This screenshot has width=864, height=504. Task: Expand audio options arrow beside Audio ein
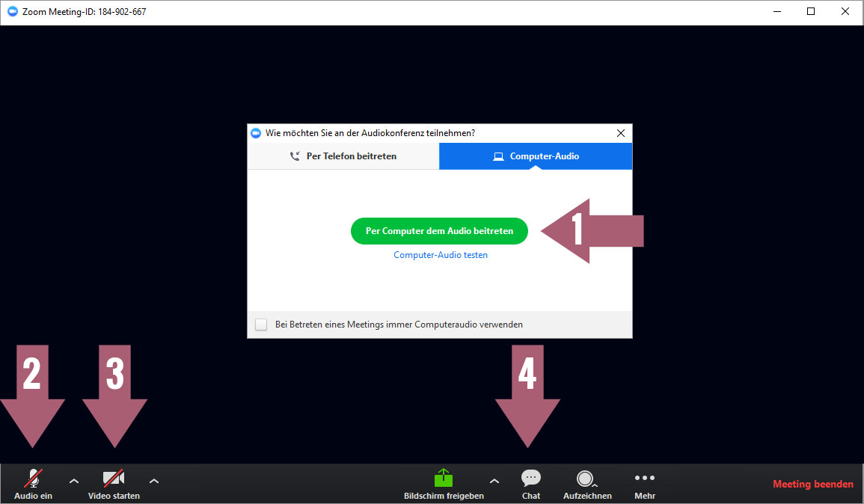tap(74, 481)
